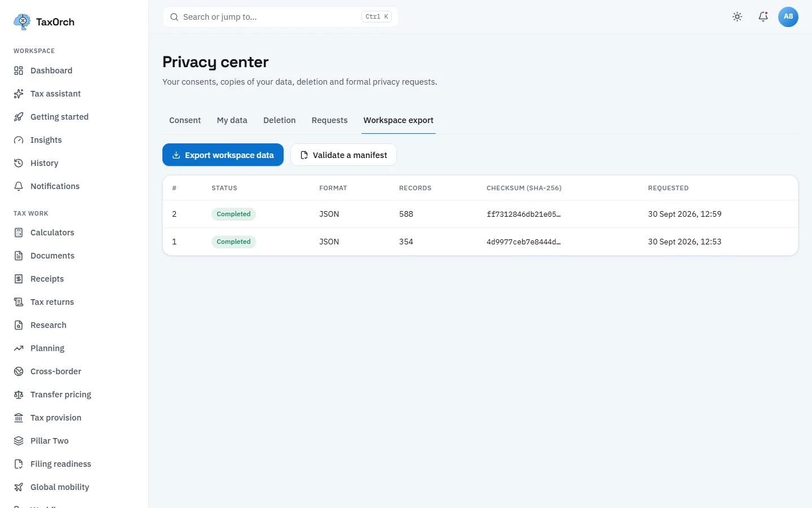Click Export workspace data button
Image resolution: width=812 pixels, height=508 pixels.
pos(223,155)
